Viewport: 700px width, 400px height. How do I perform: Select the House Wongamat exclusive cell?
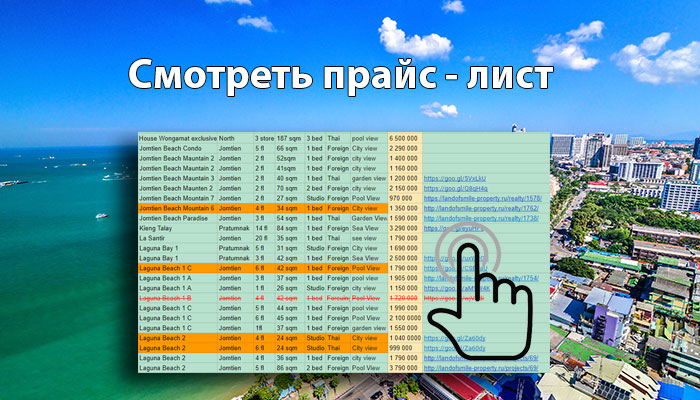pyautogui.click(x=176, y=138)
